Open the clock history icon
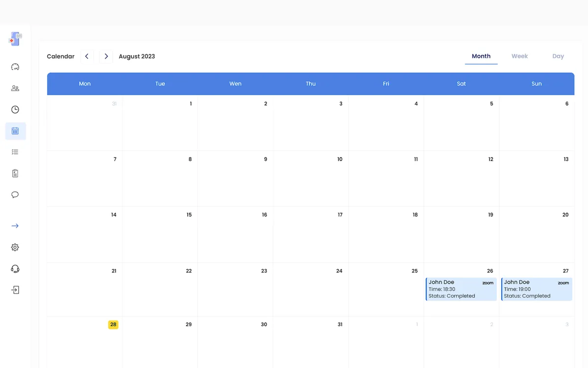Screen dimensions: 588x368 (x=15, y=109)
